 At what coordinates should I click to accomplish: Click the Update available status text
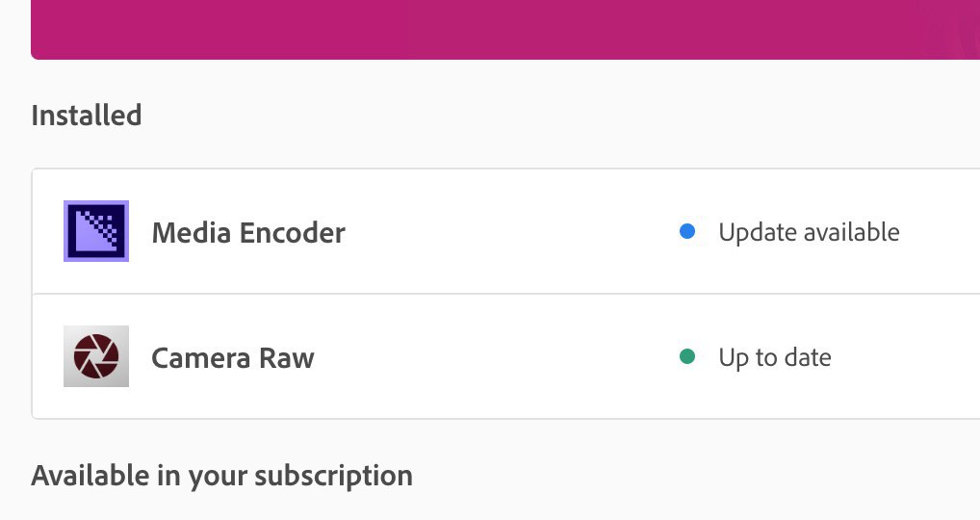[x=809, y=232]
